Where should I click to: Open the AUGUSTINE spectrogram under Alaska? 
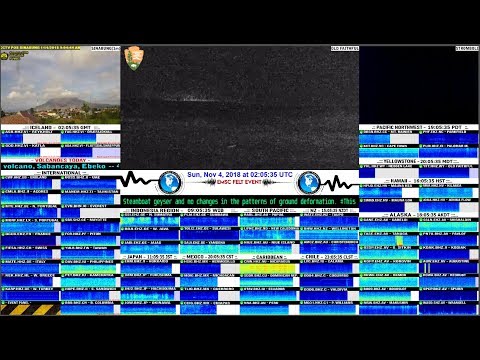(x=449, y=267)
